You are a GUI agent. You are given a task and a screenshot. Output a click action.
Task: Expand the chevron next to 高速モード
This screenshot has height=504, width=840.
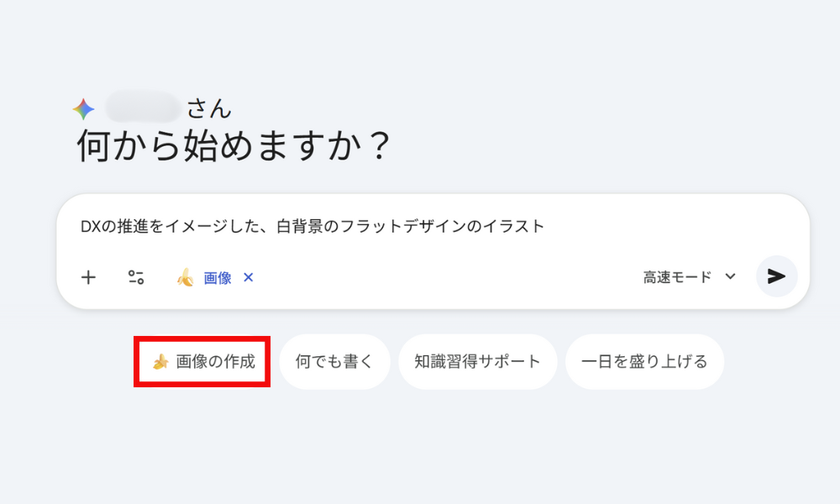click(x=730, y=276)
